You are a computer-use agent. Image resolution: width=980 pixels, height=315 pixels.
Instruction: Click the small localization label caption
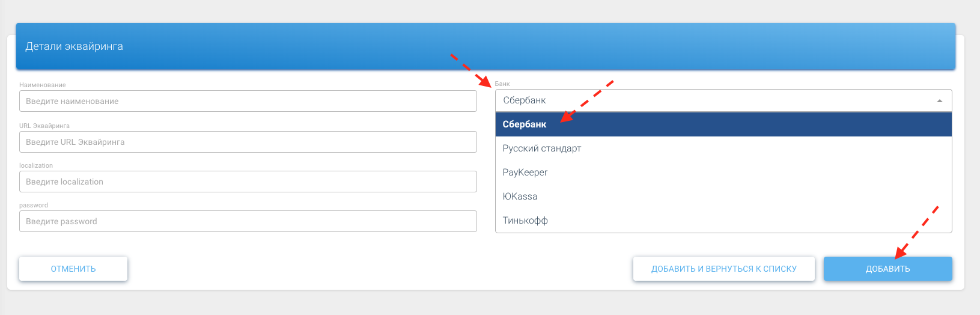[36, 165]
